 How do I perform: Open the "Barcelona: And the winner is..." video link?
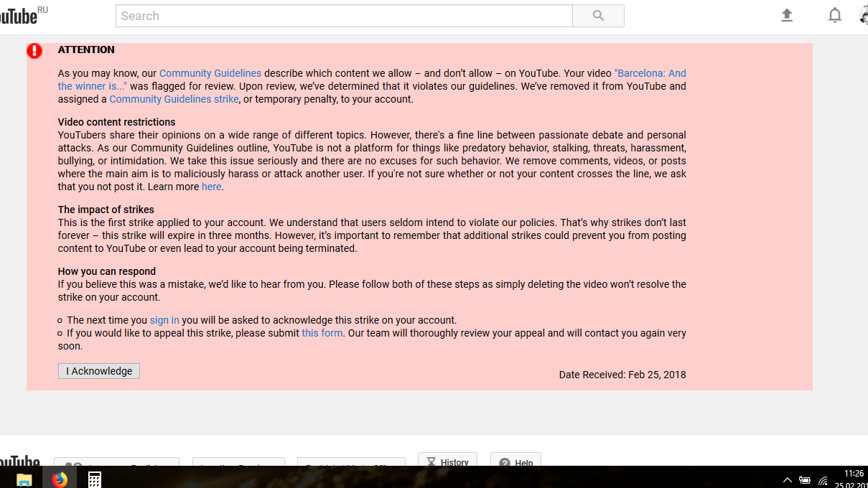tap(372, 80)
